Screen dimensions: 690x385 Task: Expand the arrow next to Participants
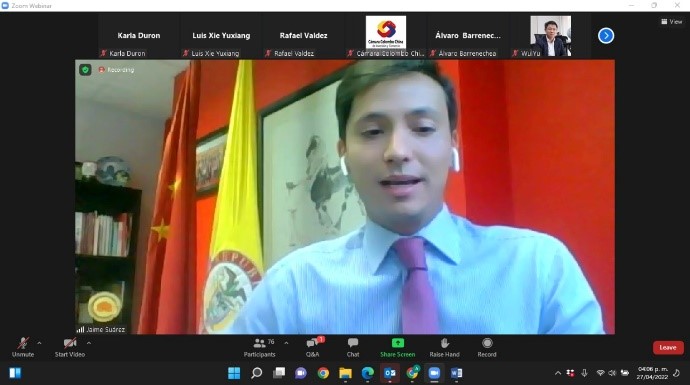(286, 343)
